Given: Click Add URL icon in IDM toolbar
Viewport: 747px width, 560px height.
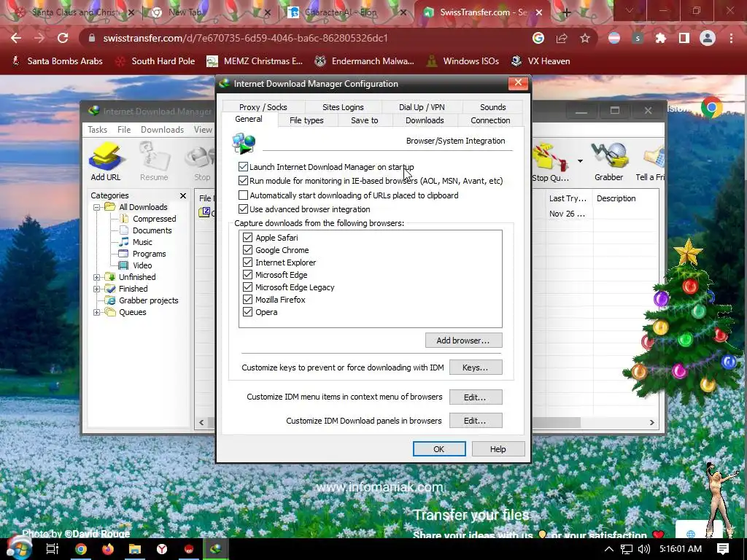Looking at the screenshot, I should click(x=106, y=161).
